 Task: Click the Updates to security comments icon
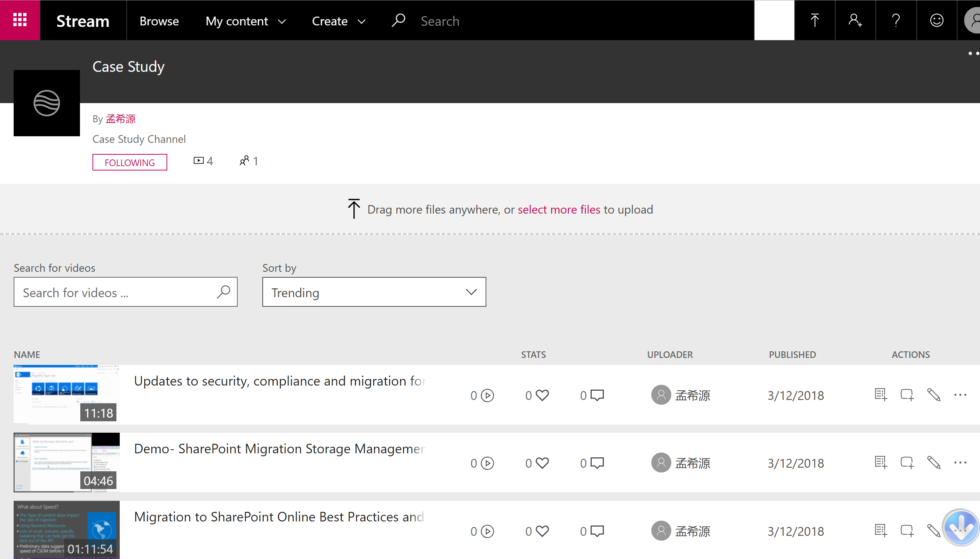coord(597,395)
